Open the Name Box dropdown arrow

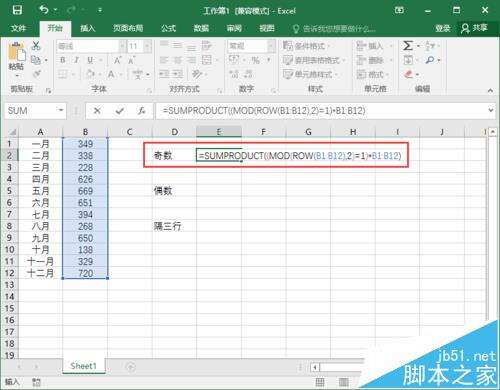[x=61, y=110]
